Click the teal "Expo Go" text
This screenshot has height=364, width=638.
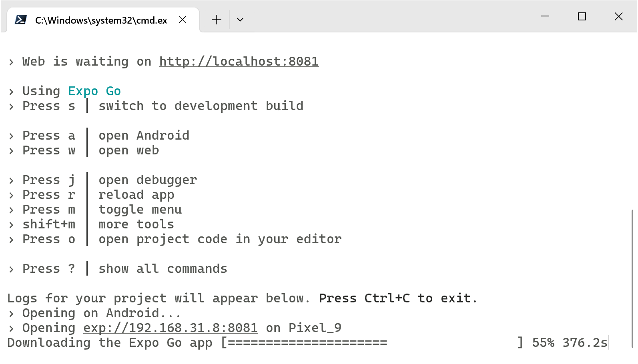(94, 91)
